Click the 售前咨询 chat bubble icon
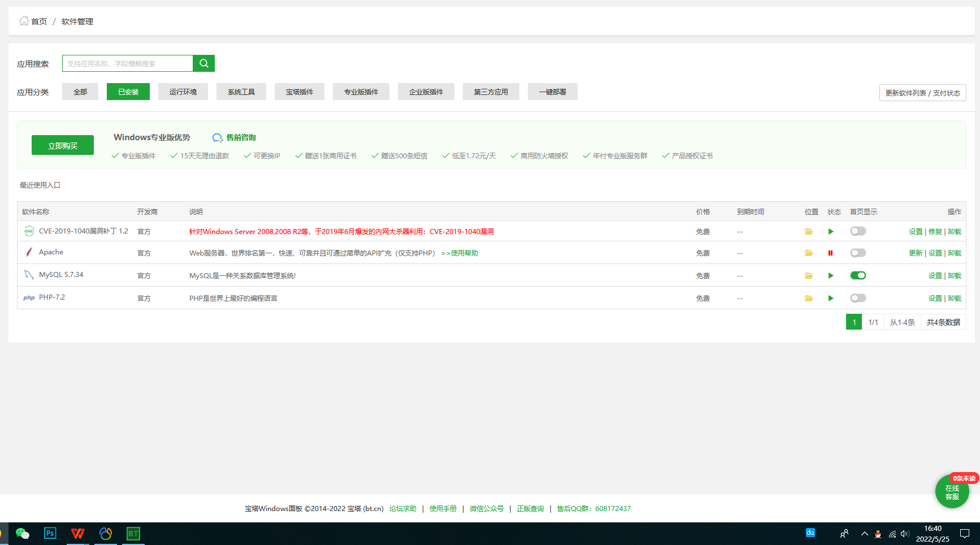 (217, 137)
